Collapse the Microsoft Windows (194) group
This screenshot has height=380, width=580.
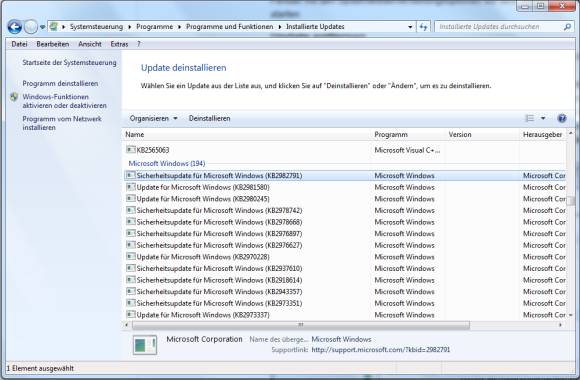[166, 163]
